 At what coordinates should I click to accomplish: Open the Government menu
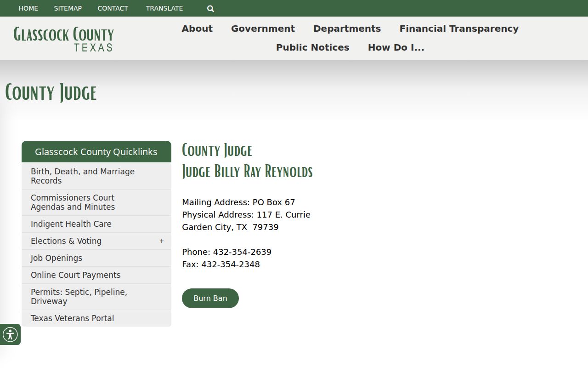[263, 29]
